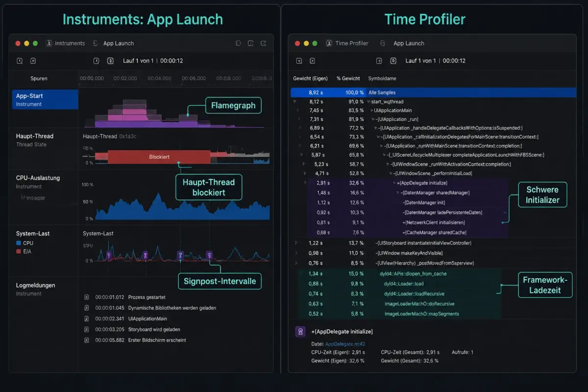
Task: Click the log icon next to Prozess gestartet
Action: click(x=87, y=297)
